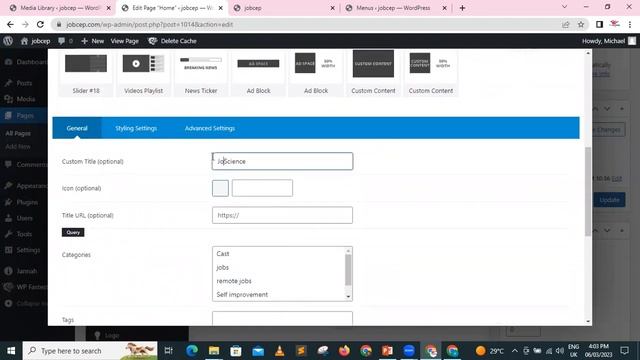Open All Pages submenu link
This screenshot has height=360, width=640.
pyautogui.click(x=18, y=133)
